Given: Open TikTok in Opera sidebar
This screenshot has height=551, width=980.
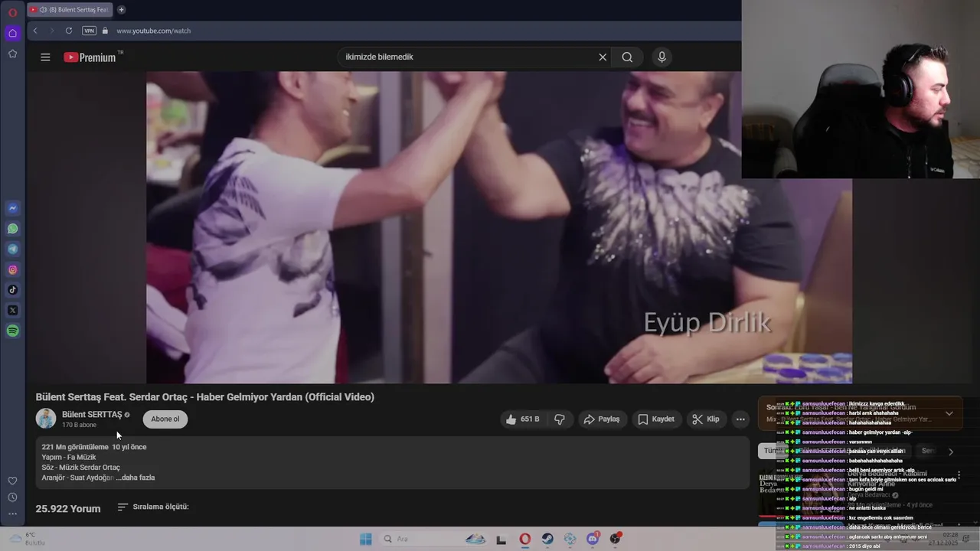Looking at the screenshot, I should point(13,290).
